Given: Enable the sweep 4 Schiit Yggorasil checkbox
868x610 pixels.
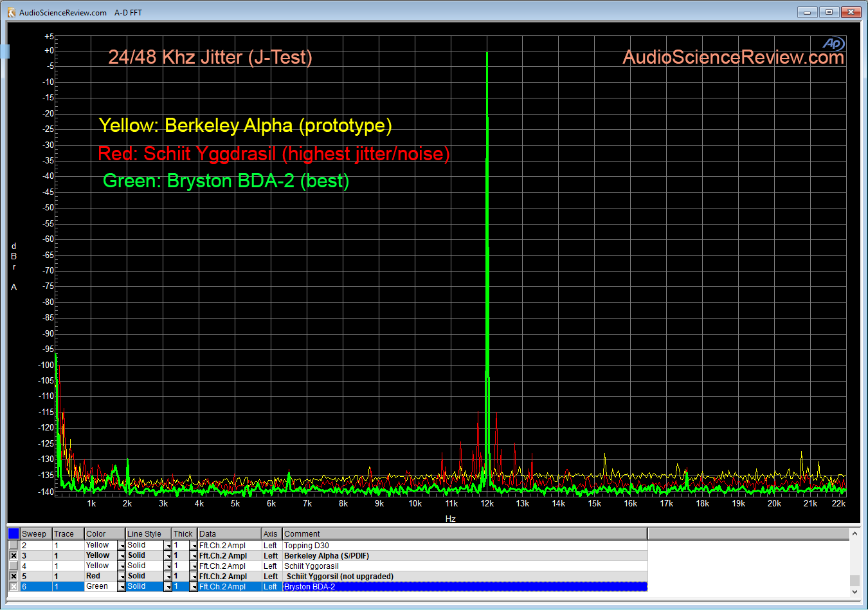Looking at the screenshot, I should (14, 566).
